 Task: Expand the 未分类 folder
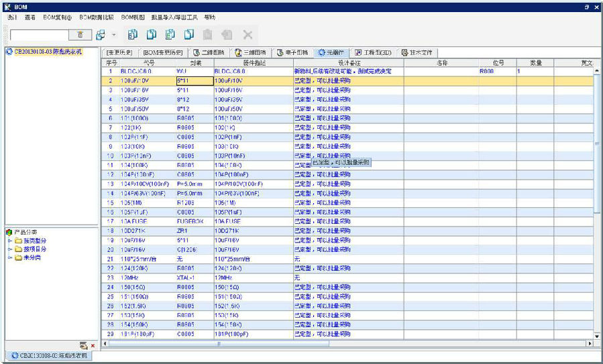[10, 257]
